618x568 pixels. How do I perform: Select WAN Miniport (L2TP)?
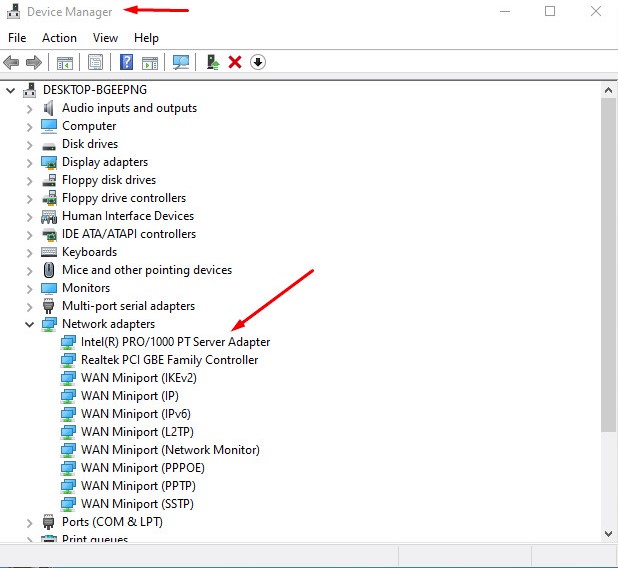(137, 432)
